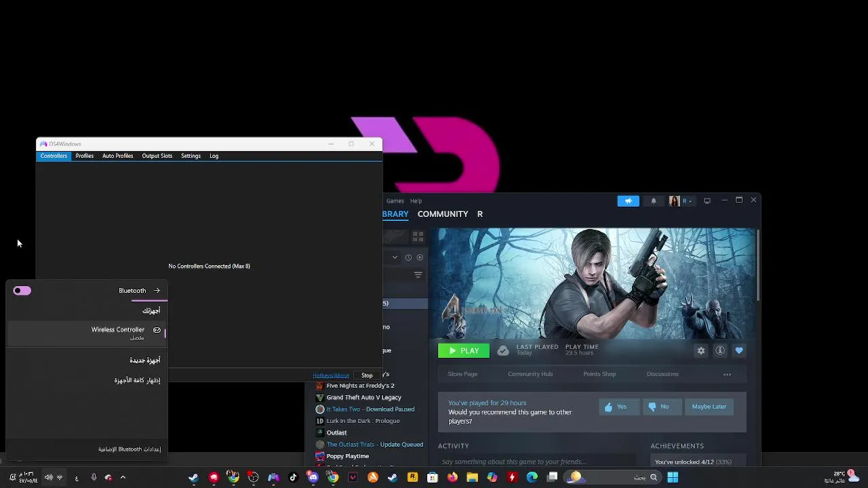868x488 pixels.
Task: Open Hotkeys/About link in DS4Windows
Action: pyautogui.click(x=331, y=375)
